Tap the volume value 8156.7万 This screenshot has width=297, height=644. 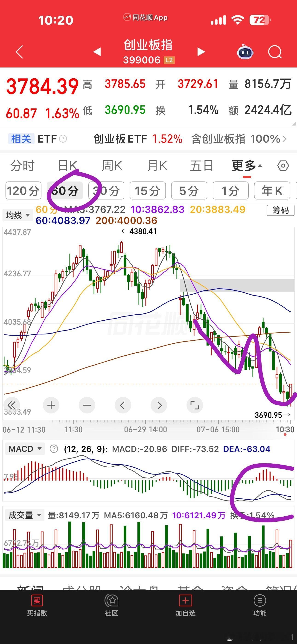[268, 84]
